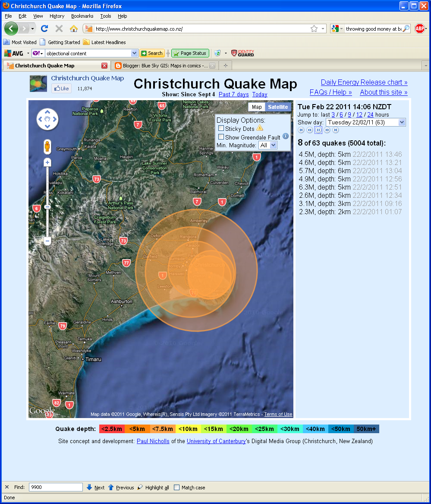Step forward one quake in playback
Viewport: 431px width, 504px height.
[327, 130]
